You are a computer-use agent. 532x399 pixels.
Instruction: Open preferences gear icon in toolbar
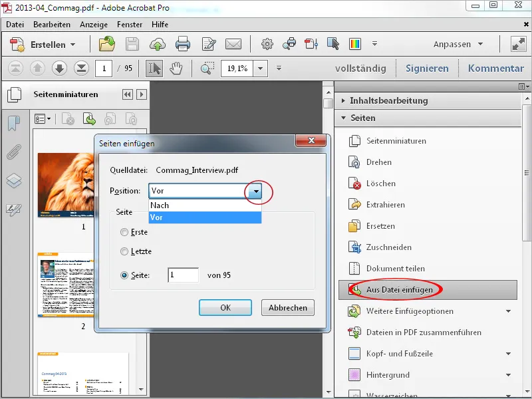(x=267, y=44)
